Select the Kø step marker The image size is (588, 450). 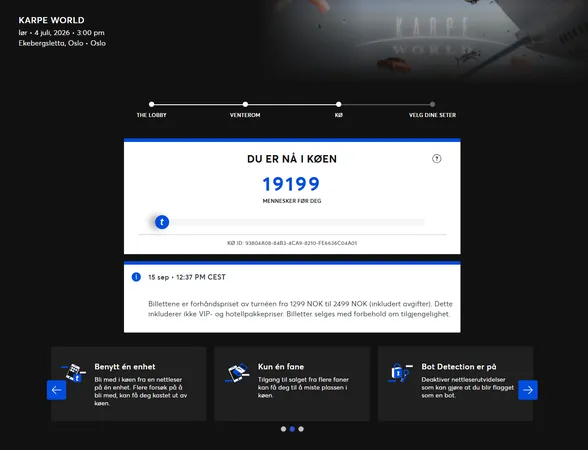[339, 104]
